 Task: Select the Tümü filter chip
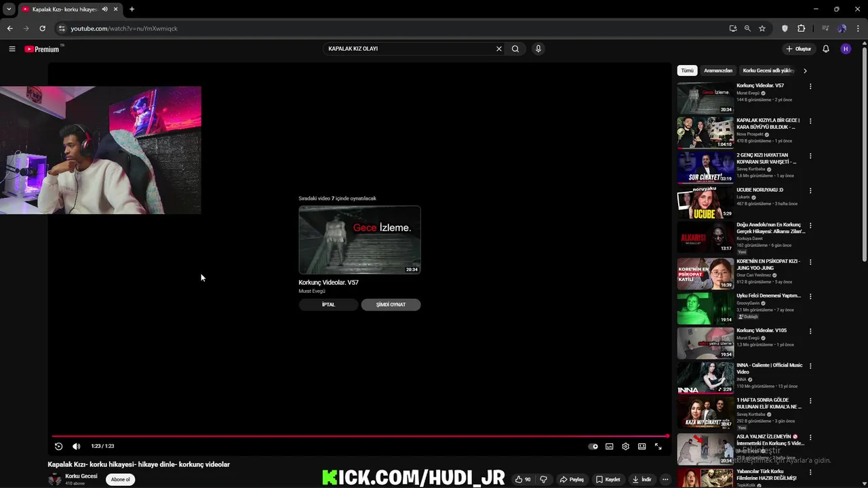pos(688,70)
